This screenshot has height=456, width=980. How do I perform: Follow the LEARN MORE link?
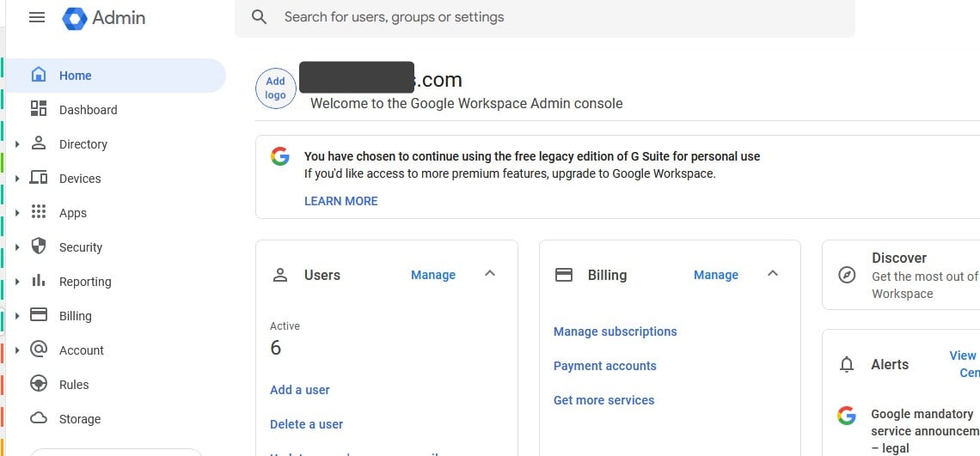click(x=340, y=201)
